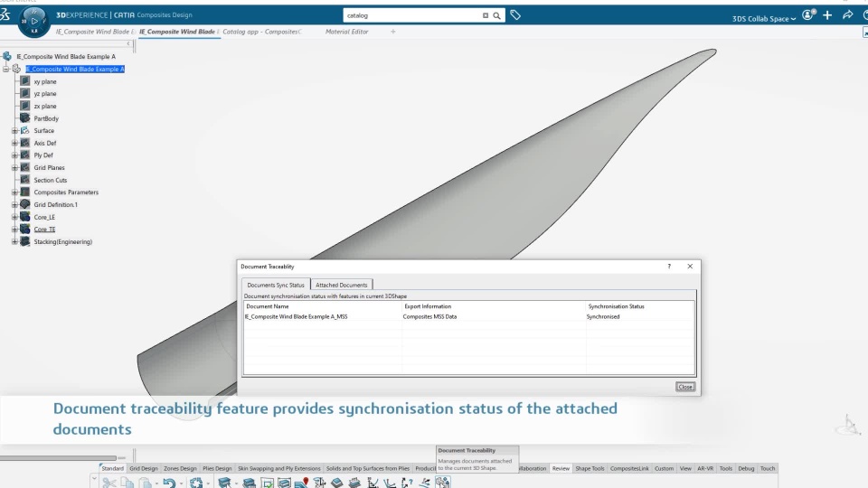This screenshot has width=868, height=488.
Task: Open the Shape Tools toolbar tab
Action: click(x=590, y=469)
